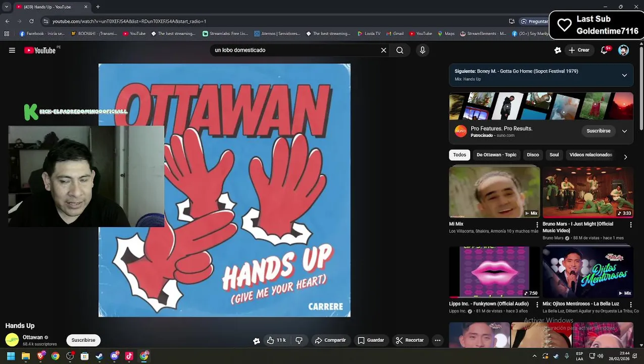Open Mi Mix thumbnail

click(x=494, y=192)
